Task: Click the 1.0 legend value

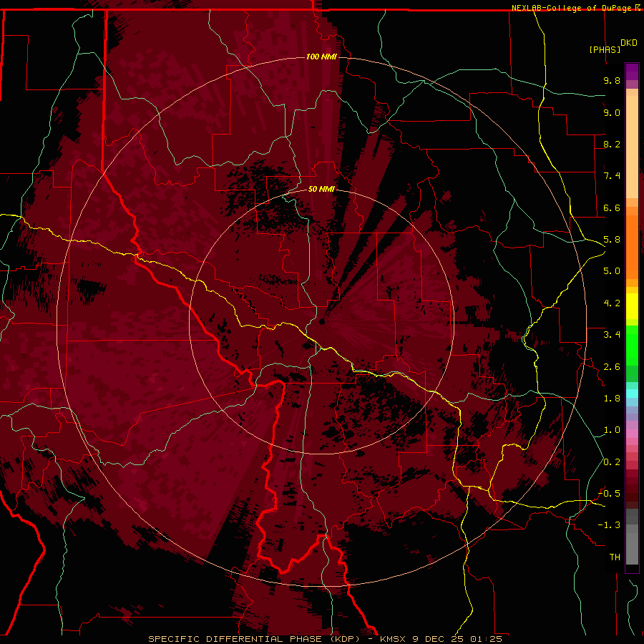Action: 612,430
